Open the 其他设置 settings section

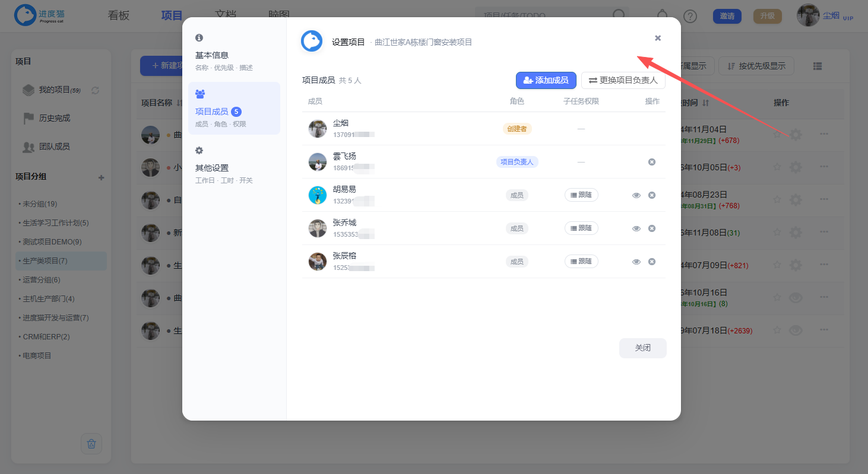coord(234,166)
